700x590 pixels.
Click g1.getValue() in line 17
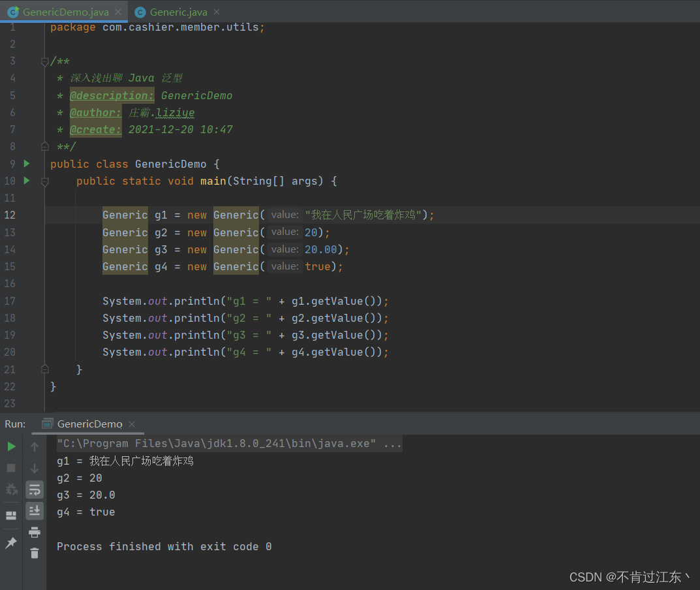pyautogui.click(x=336, y=301)
